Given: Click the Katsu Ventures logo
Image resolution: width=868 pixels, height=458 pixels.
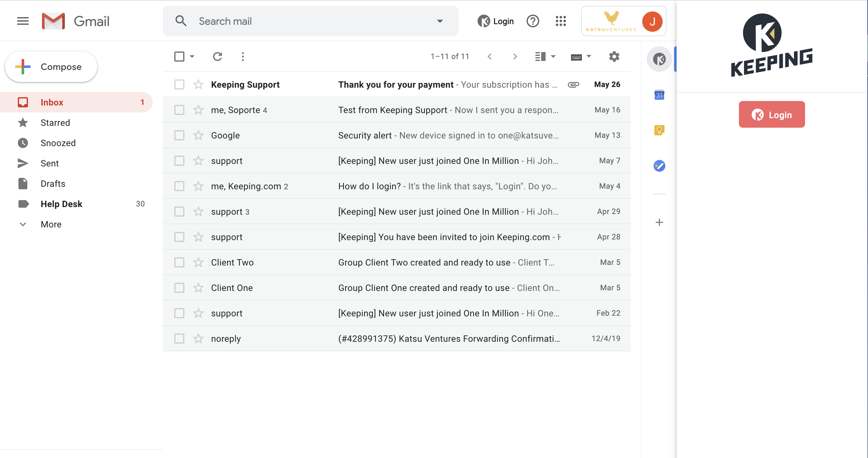Looking at the screenshot, I should [x=611, y=21].
